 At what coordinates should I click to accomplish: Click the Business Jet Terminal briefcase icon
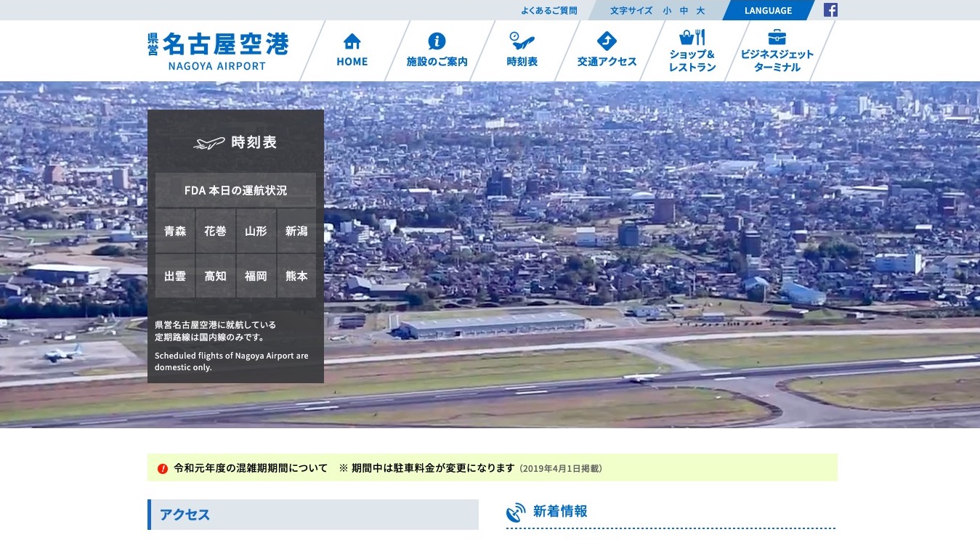(777, 36)
